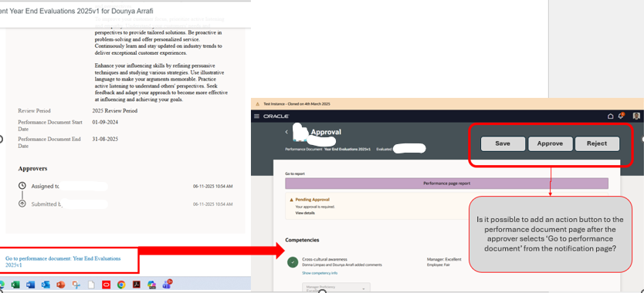Click the start date 01-09-2024
Viewport: 644px width, 293px height.
[105, 123]
